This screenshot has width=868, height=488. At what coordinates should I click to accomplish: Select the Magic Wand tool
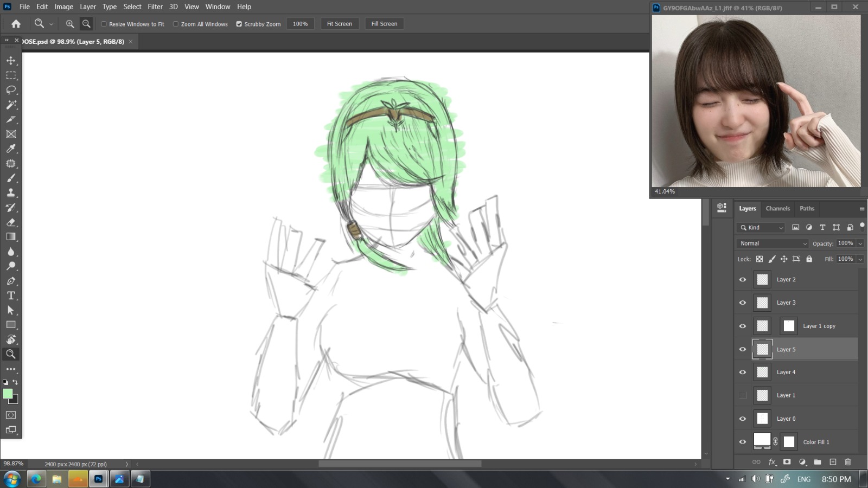(x=11, y=105)
